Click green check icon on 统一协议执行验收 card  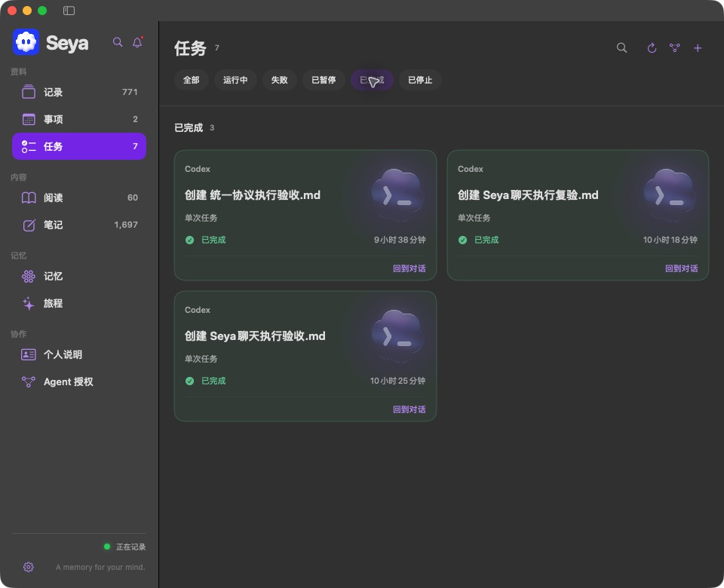[190, 240]
